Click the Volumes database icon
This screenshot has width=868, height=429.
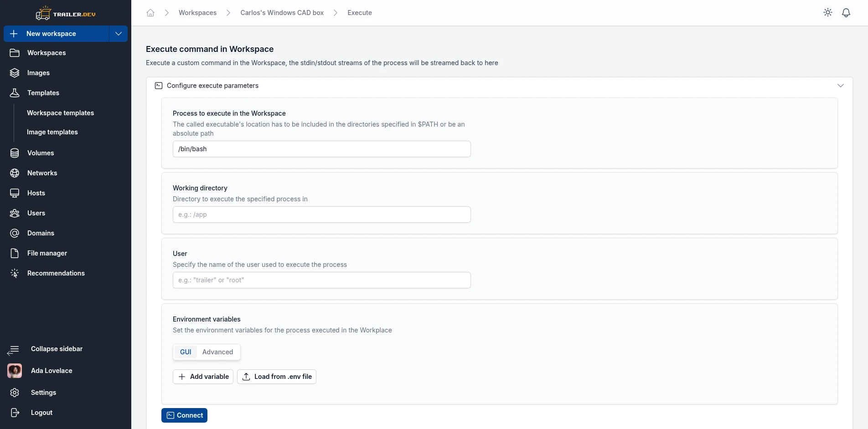coord(15,153)
